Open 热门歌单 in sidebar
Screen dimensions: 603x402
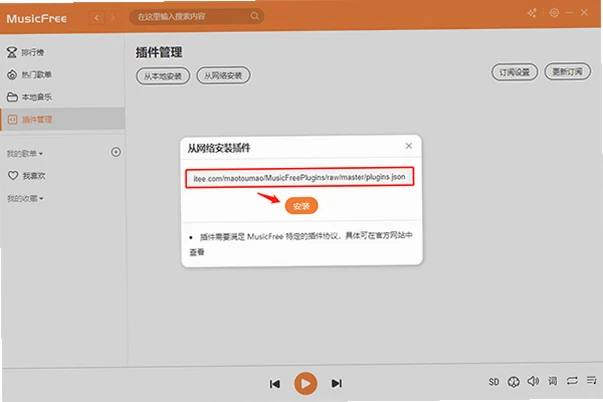click(x=29, y=74)
